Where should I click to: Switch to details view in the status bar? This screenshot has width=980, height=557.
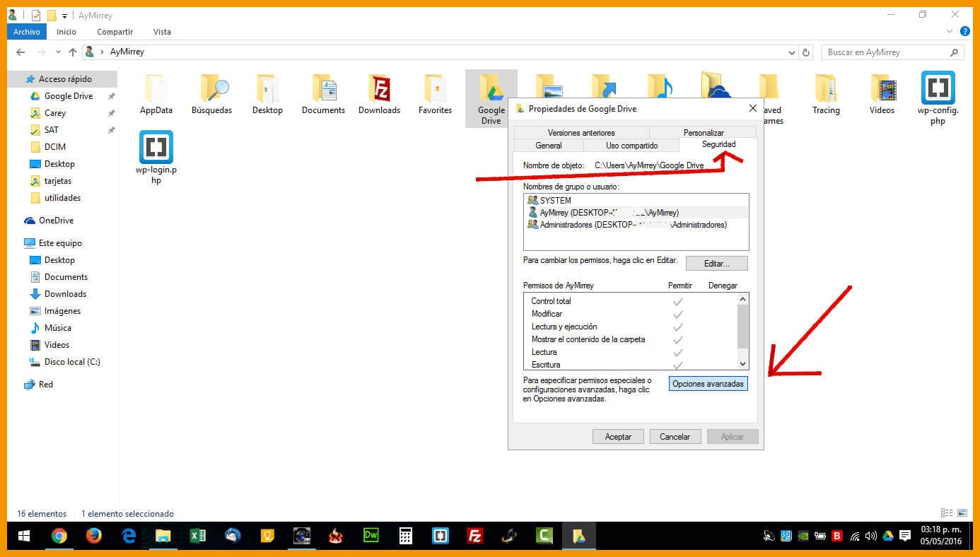click(947, 513)
